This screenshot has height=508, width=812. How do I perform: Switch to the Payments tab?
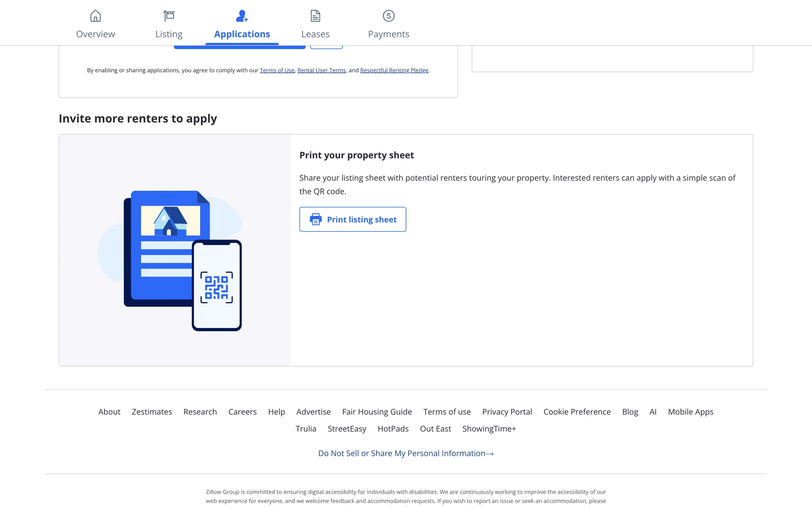click(x=388, y=34)
